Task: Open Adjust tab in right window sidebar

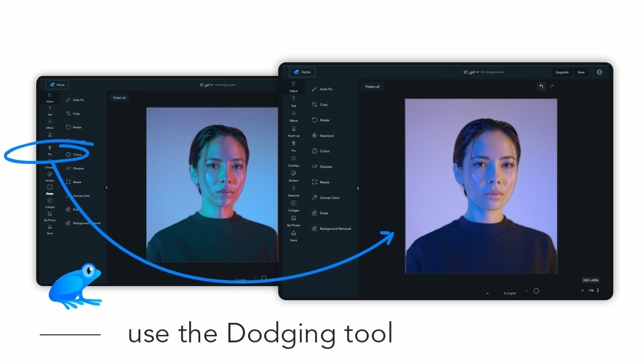Action: [x=293, y=86]
